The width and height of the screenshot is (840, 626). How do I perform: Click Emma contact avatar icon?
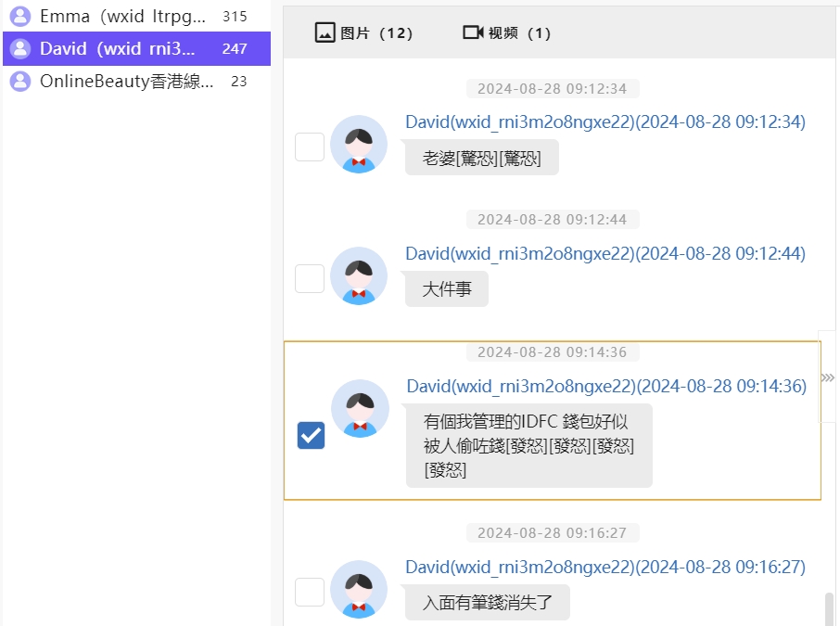pos(20,16)
